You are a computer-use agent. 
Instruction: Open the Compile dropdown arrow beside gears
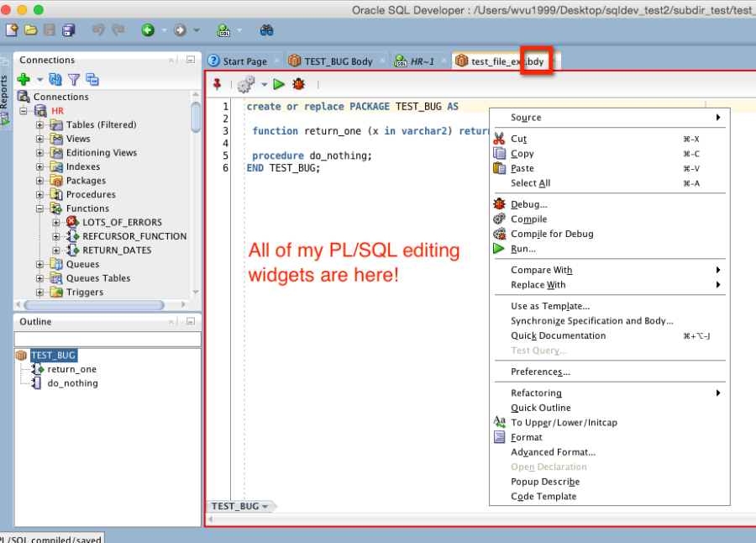coord(265,84)
